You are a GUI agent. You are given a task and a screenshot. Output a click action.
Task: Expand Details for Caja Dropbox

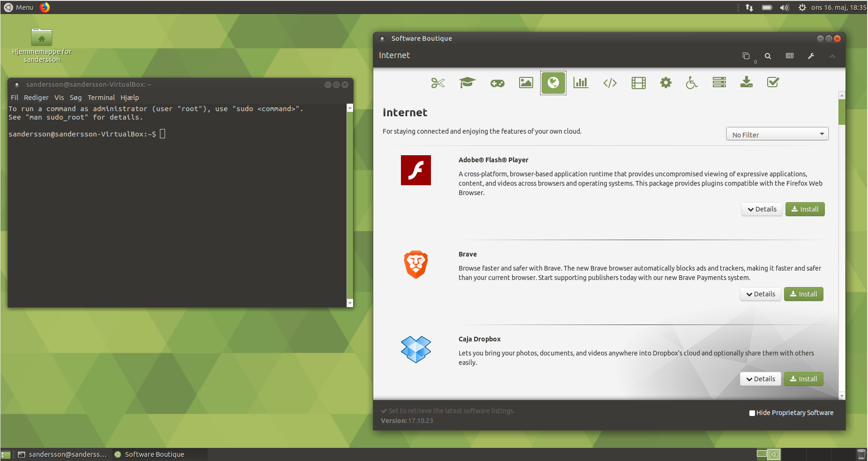[x=761, y=379]
